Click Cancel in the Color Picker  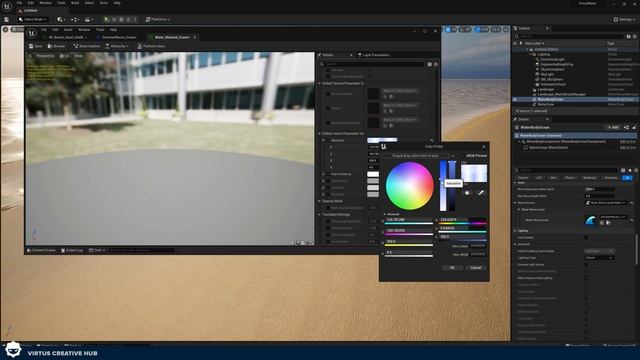point(476,268)
